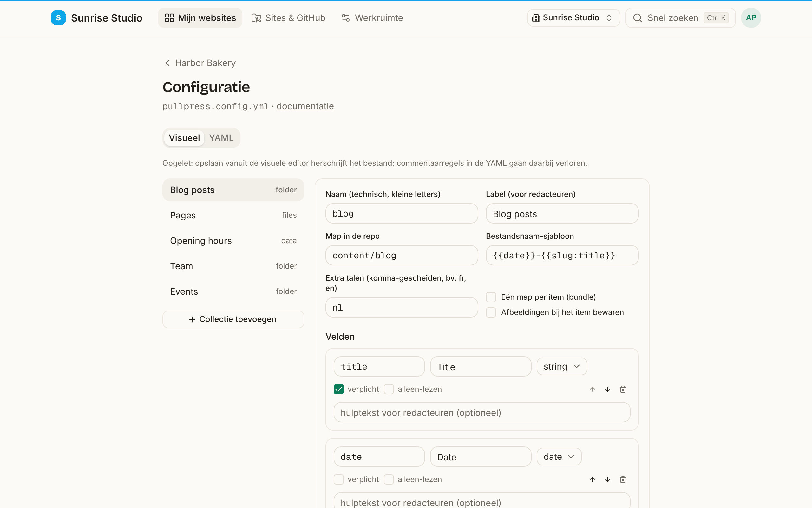Select the Pages collection
This screenshot has width=812, height=508.
tap(233, 215)
